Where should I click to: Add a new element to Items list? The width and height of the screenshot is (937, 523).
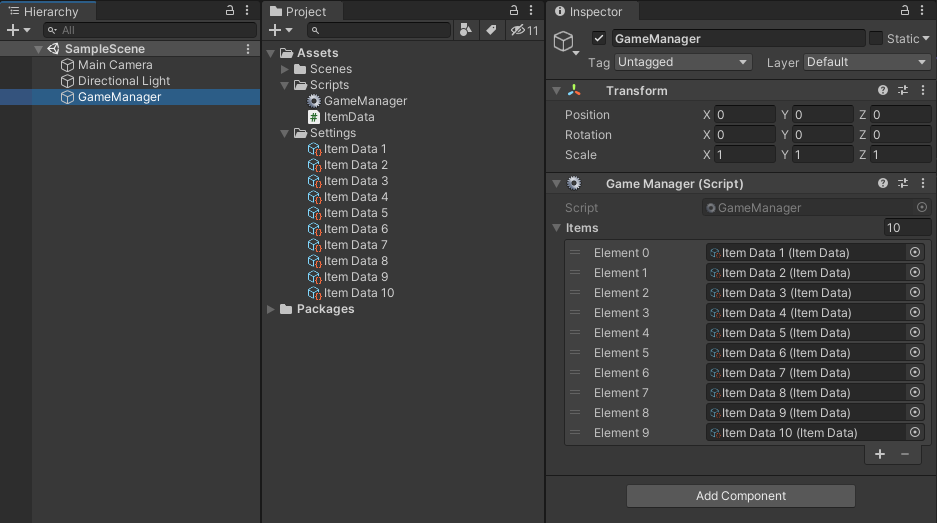pos(880,454)
